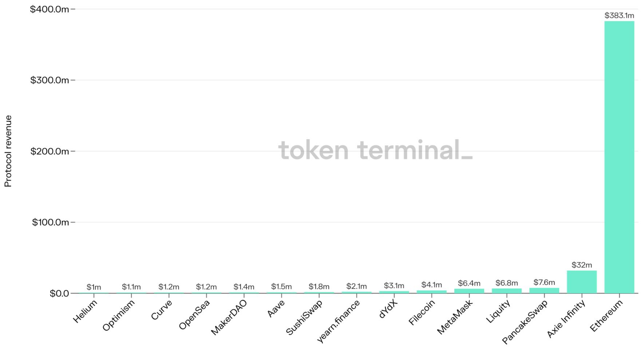Viewport: 644px width, 349px height.
Task: Click the Curve axis label
Action: click(161, 310)
